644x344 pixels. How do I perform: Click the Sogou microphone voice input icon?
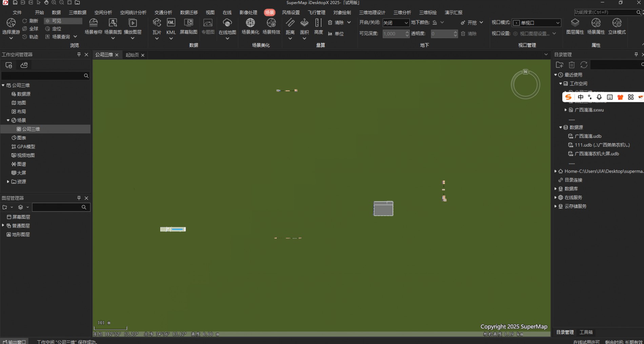(599, 97)
